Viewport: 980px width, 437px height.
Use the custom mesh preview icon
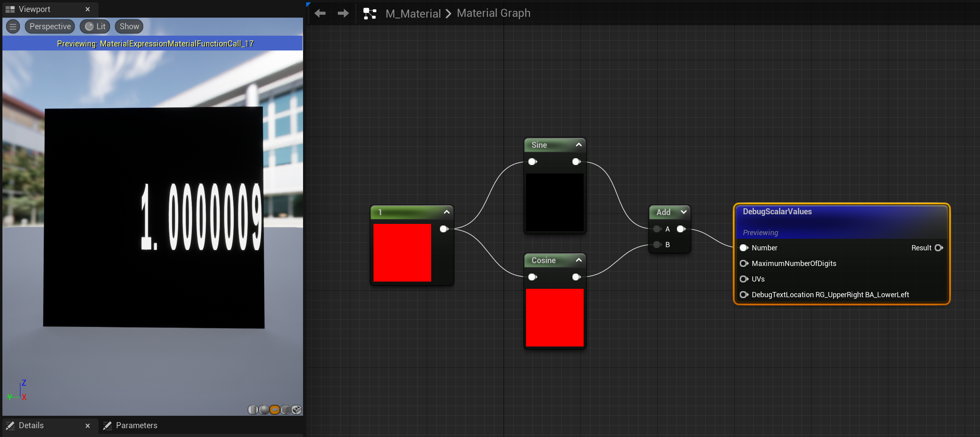click(x=296, y=409)
